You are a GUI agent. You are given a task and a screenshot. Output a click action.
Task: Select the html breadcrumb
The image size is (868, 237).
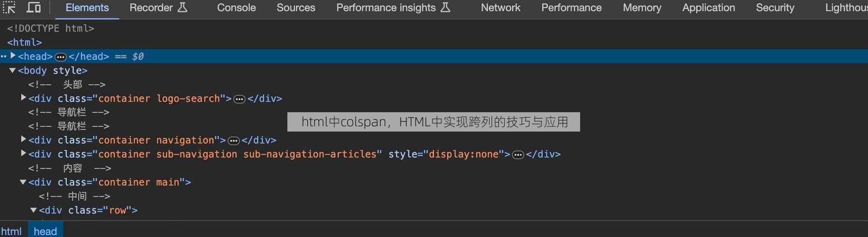tap(11, 231)
